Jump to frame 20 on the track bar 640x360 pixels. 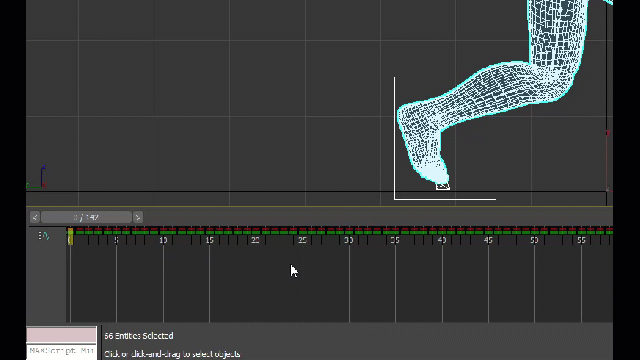(256, 240)
